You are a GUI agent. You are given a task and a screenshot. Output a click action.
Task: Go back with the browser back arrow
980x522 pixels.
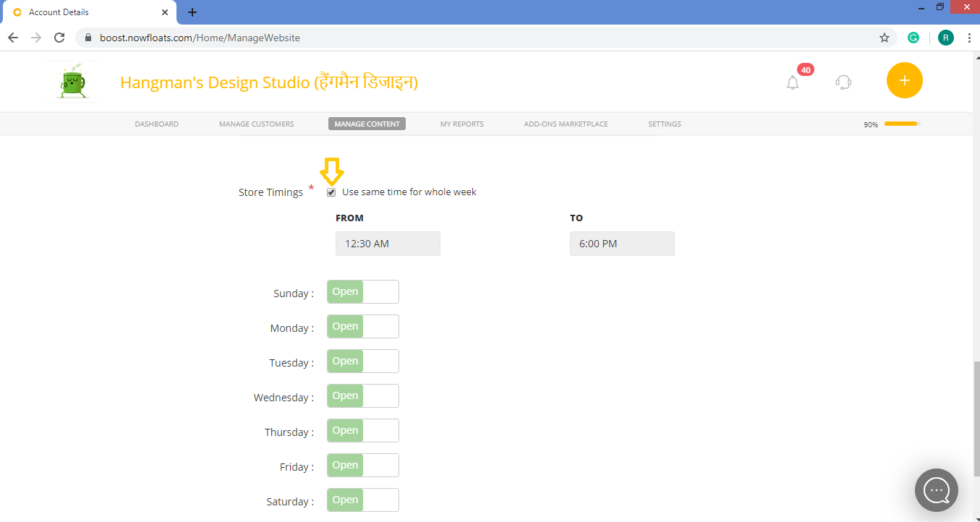[x=13, y=38]
